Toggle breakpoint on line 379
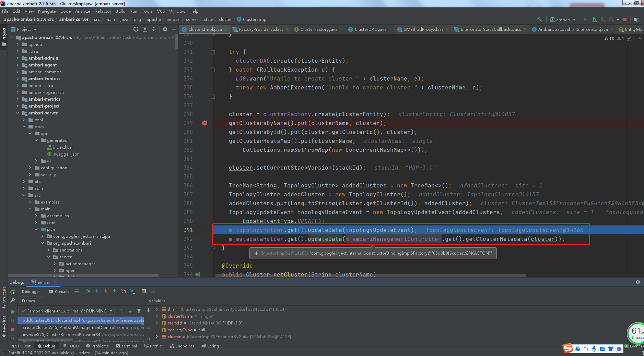 (x=205, y=123)
